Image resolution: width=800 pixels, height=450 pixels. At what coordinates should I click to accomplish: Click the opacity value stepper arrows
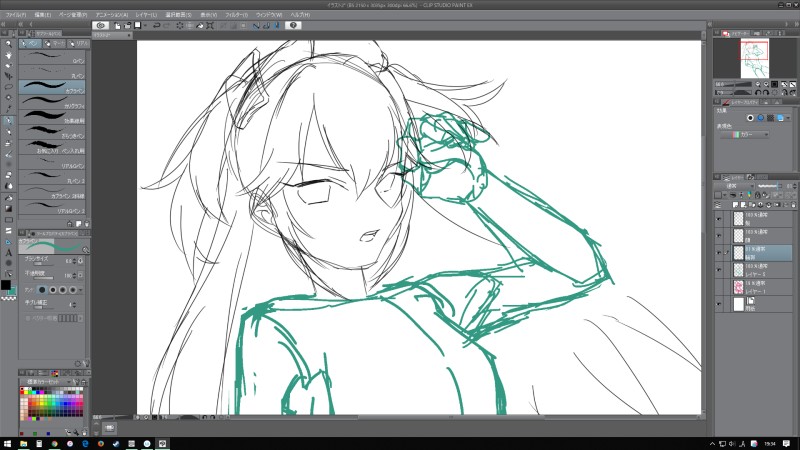(x=74, y=276)
